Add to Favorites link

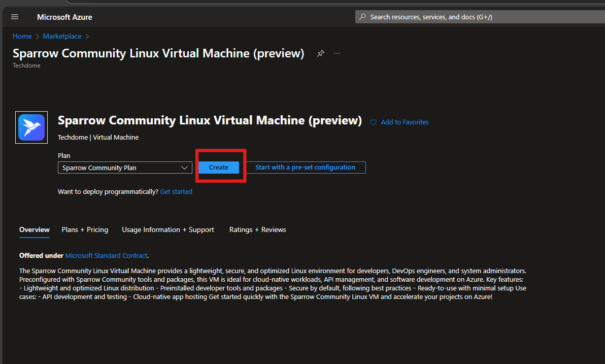[x=405, y=122]
